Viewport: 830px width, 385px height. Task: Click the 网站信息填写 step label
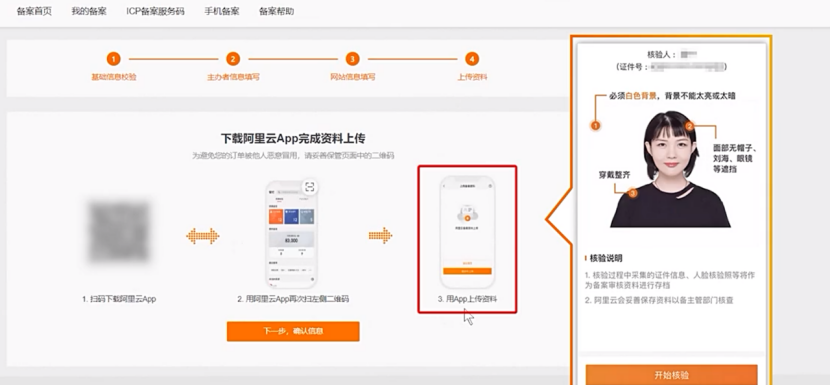(x=353, y=77)
